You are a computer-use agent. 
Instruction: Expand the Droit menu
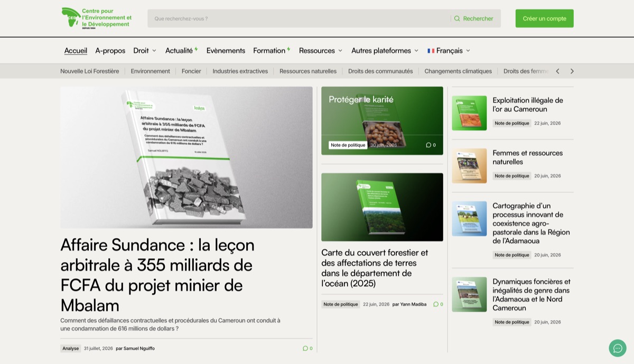click(x=145, y=51)
